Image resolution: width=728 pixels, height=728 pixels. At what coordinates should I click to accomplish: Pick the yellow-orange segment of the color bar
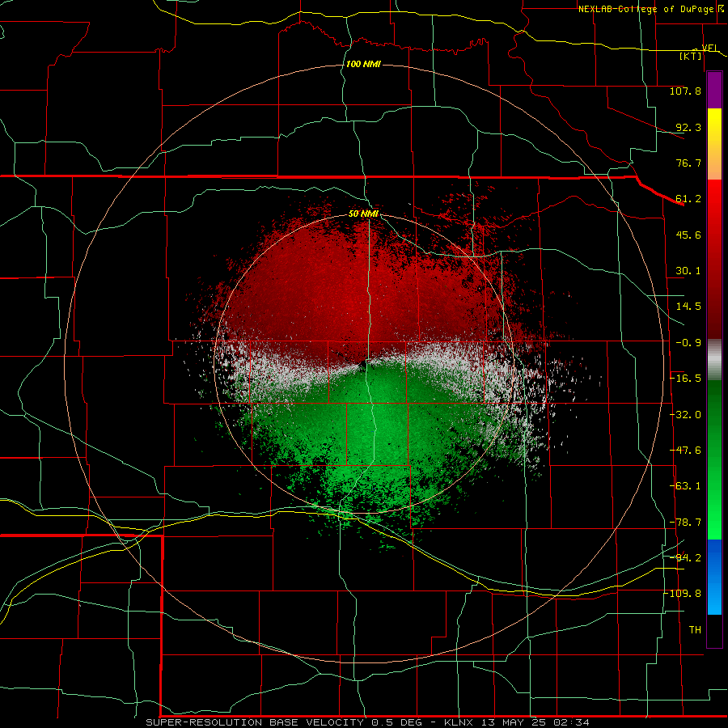[714, 144]
